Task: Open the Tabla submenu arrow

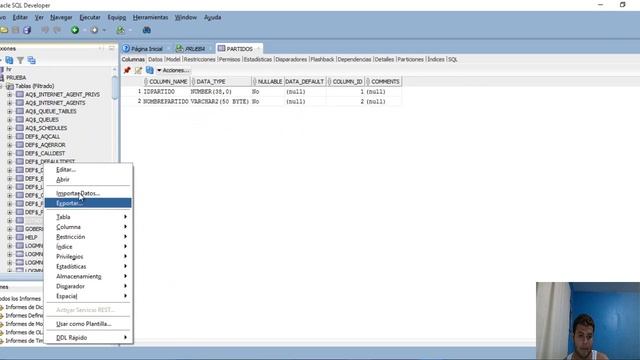Action: tap(125, 217)
